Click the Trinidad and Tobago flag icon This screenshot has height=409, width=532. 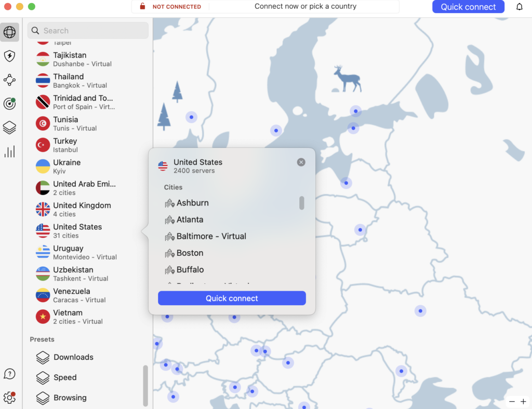[x=43, y=102]
